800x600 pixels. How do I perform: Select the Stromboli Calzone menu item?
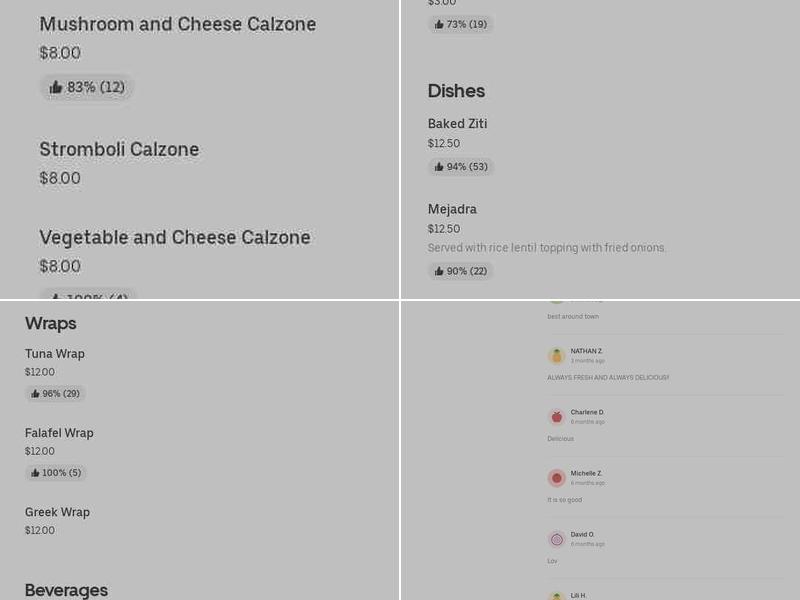(119, 149)
